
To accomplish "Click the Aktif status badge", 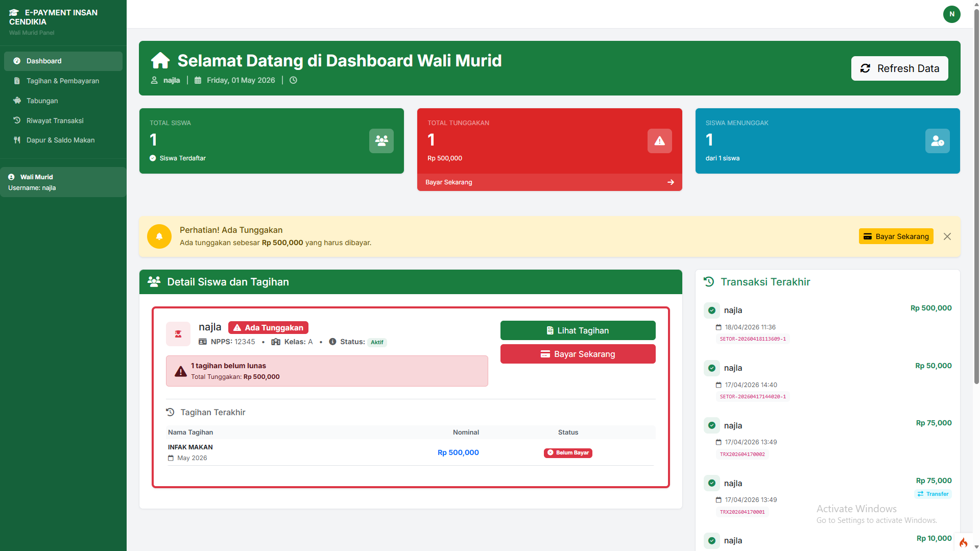I will 377,343.
